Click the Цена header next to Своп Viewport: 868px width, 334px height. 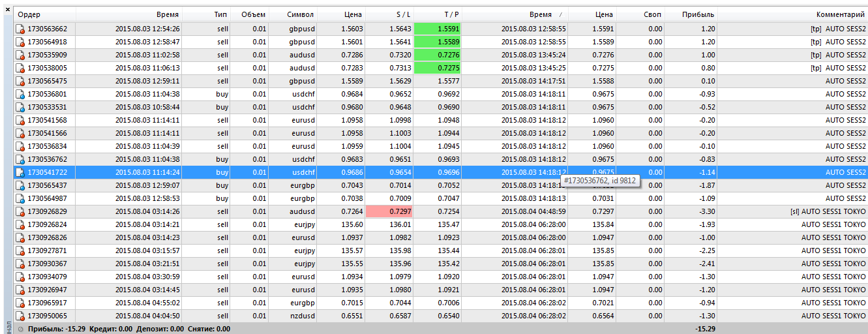click(592, 14)
